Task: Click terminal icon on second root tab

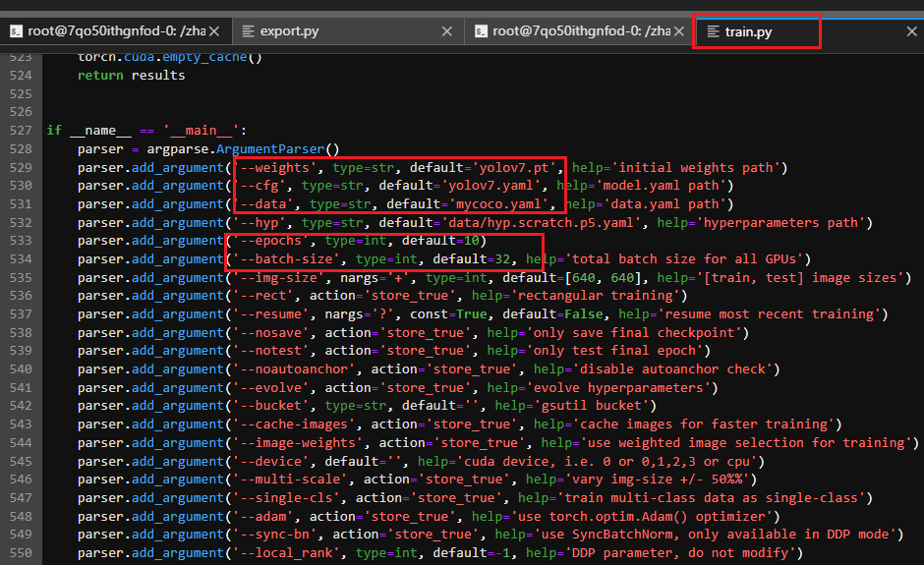Action: coord(481,31)
